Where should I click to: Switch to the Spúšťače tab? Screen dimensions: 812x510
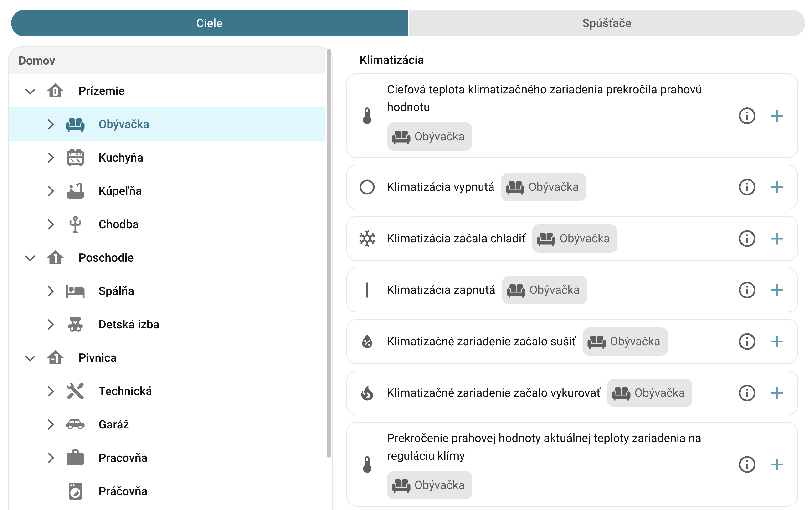coord(606,23)
